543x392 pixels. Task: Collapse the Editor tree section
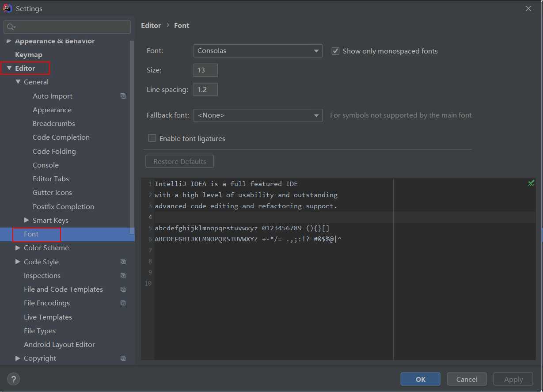(x=9, y=68)
